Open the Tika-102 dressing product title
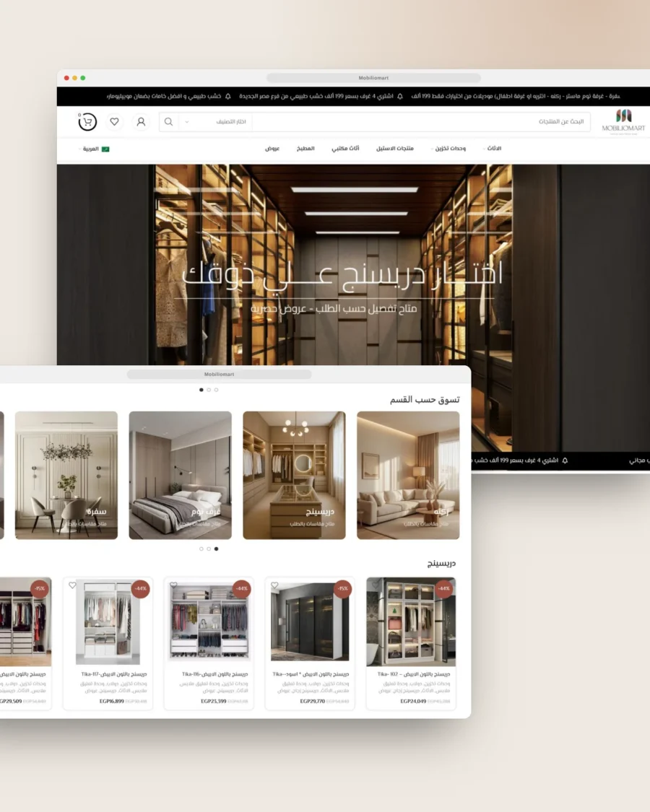The image size is (650, 812). click(x=414, y=674)
